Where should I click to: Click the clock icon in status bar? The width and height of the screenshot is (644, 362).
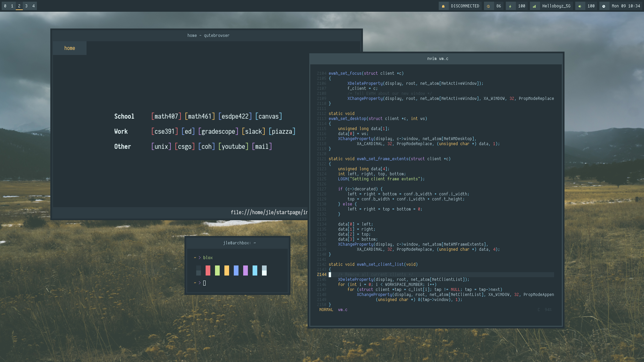coord(604,6)
